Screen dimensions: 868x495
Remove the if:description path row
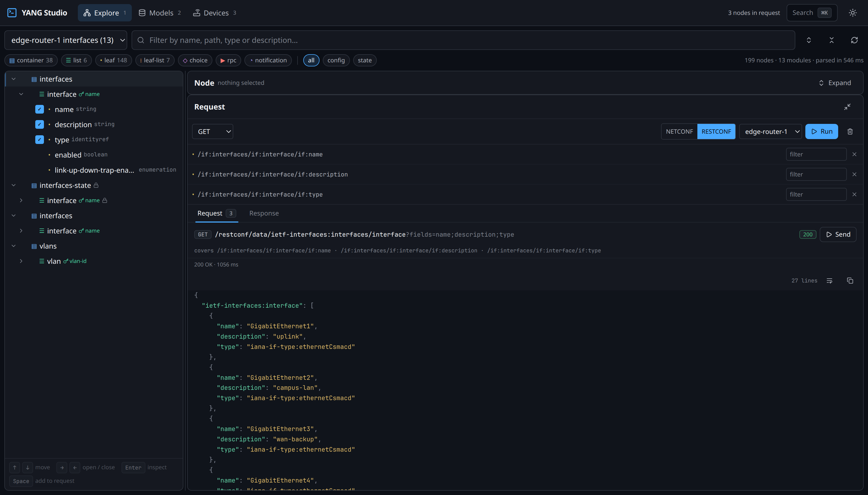click(854, 174)
